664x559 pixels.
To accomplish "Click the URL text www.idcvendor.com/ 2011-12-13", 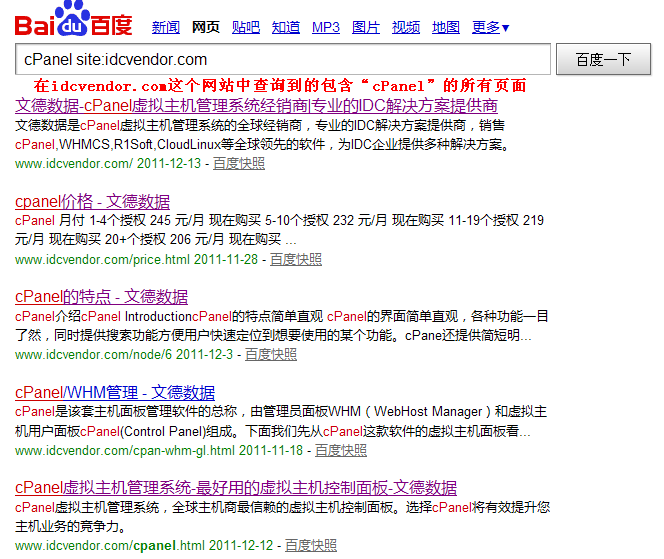I will pyautogui.click(x=108, y=163).
